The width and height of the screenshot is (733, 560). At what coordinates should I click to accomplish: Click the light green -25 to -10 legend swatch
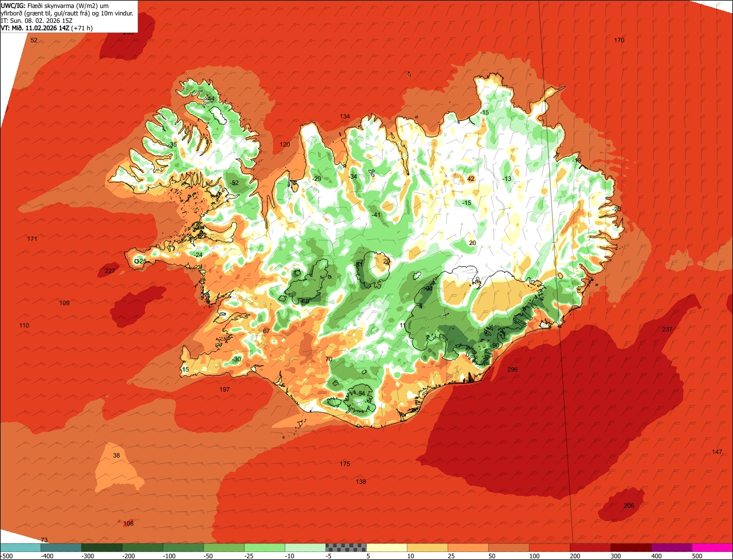coord(265,547)
